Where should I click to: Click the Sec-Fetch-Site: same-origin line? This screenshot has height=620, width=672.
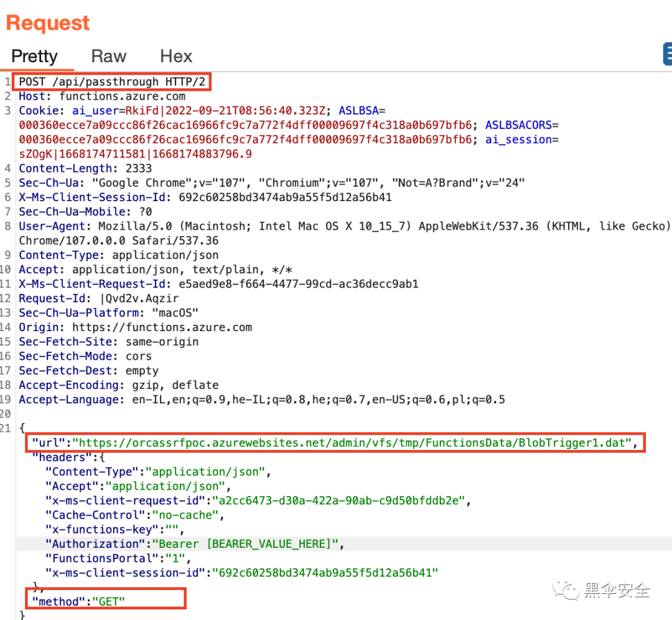point(108,342)
